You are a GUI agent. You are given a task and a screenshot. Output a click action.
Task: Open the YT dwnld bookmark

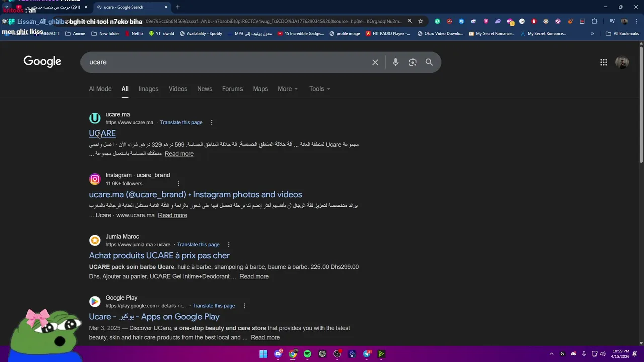click(162, 34)
